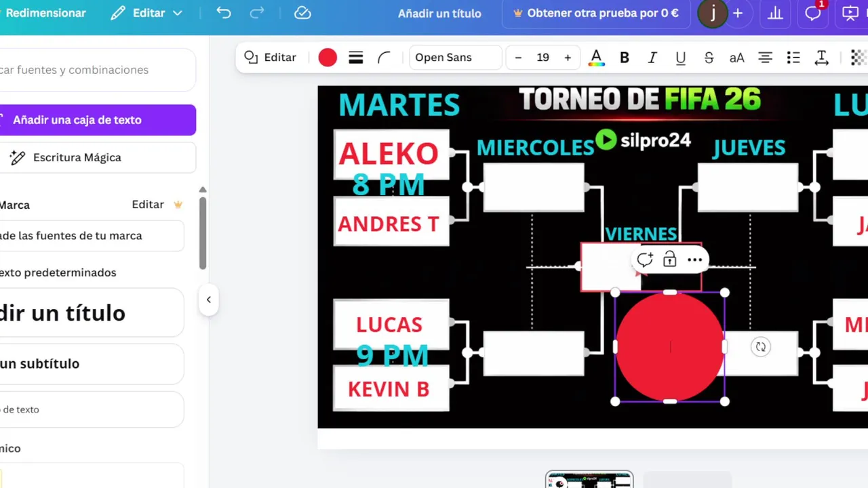This screenshot has height=488, width=868.
Task: Click the scroll up arrow of panel
Action: (x=202, y=190)
